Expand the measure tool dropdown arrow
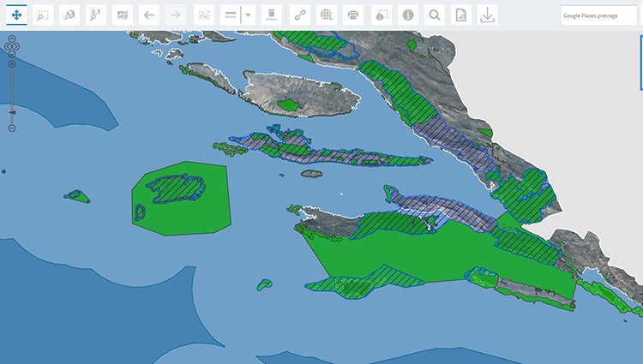Screen dimensions: 643x364 [x=248, y=15]
